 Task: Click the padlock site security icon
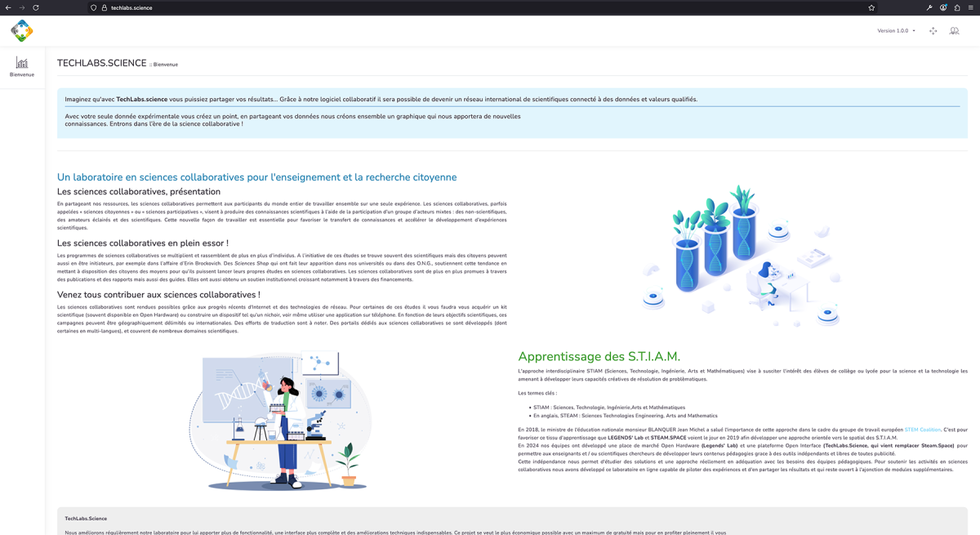click(105, 7)
